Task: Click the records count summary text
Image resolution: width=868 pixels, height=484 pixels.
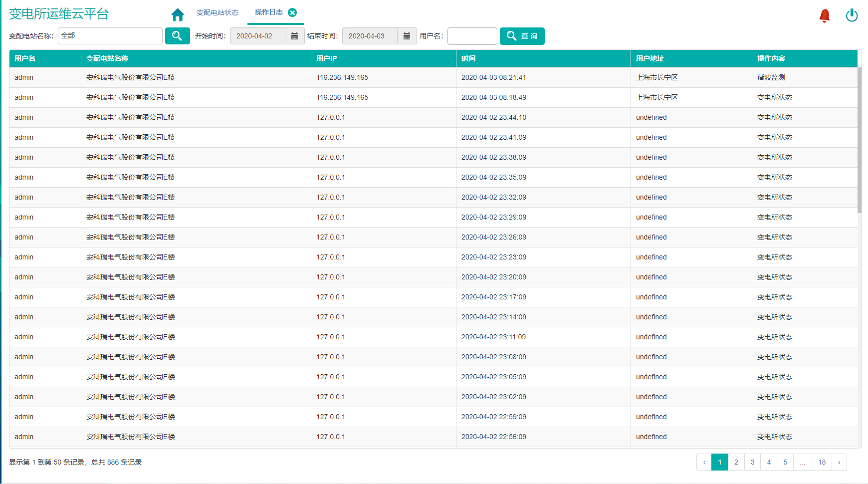Action: 75,462
